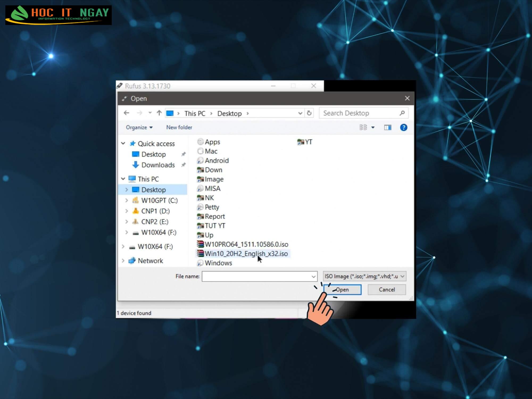Select W10PRO64_1511.10586.0.iso file
This screenshot has height=399, width=532.
[x=243, y=244]
